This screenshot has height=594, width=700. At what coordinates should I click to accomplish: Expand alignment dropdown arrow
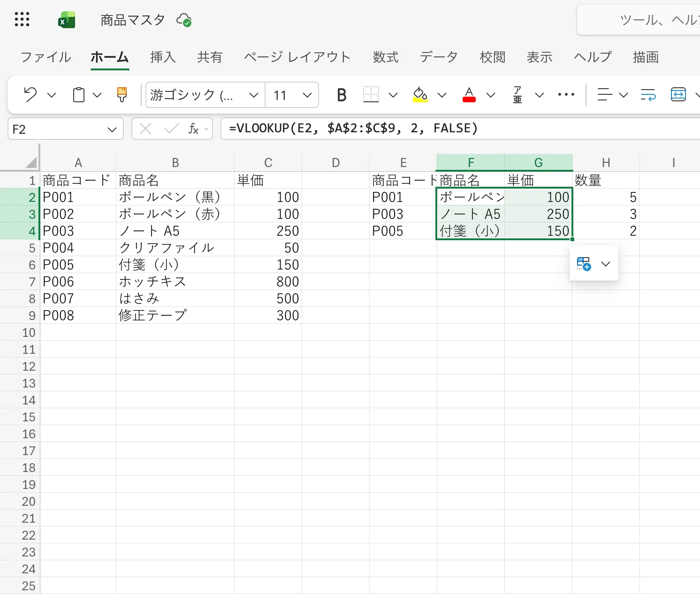[624, 95]
